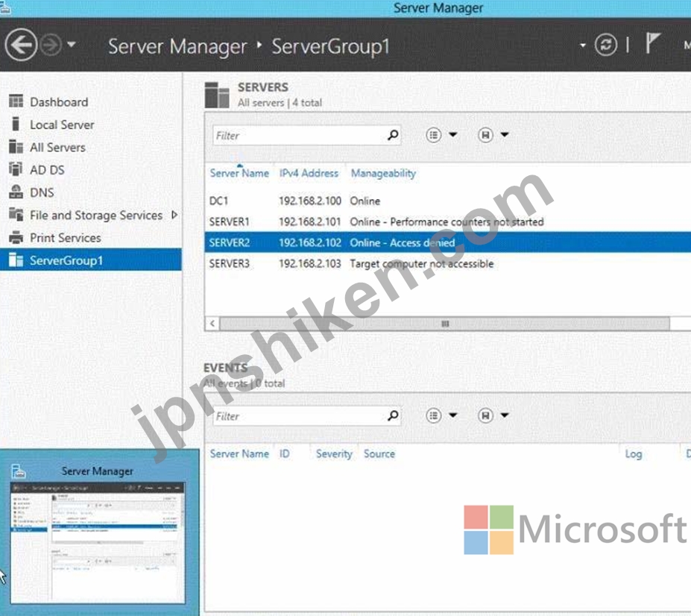Viewport: 691px width, 616px height.
Task: Click Servers saved queries disk icon
Action: pyautogui.click(x=485, y=135)
